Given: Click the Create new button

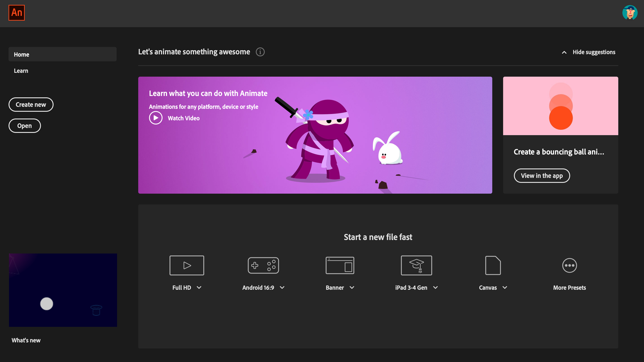Looking at the screenshot, I should tap(31, 105).
